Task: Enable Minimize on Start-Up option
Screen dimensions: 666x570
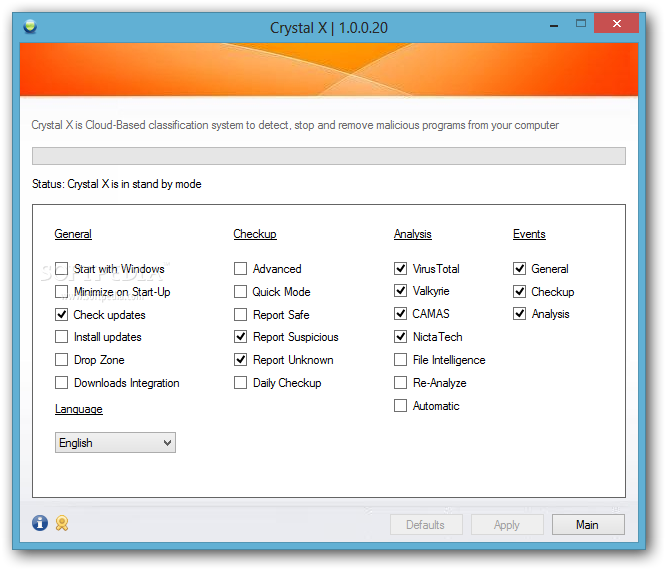Action: 62,291
